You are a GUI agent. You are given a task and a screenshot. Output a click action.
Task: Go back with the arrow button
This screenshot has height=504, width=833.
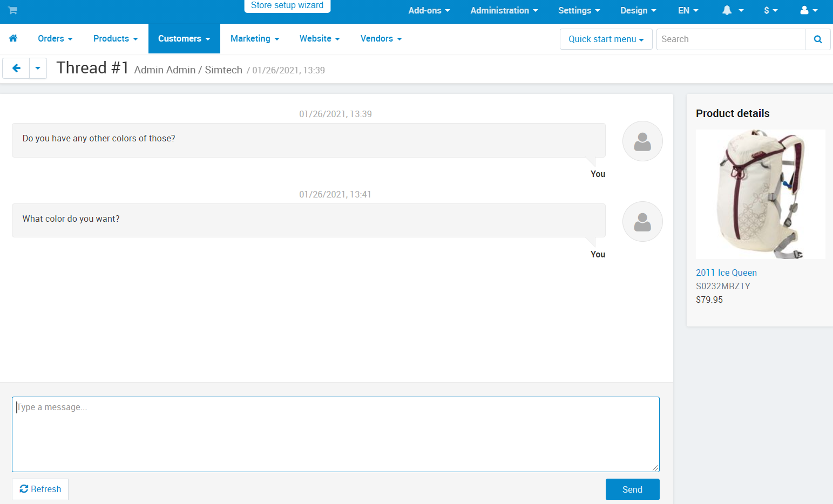(16, 69)
